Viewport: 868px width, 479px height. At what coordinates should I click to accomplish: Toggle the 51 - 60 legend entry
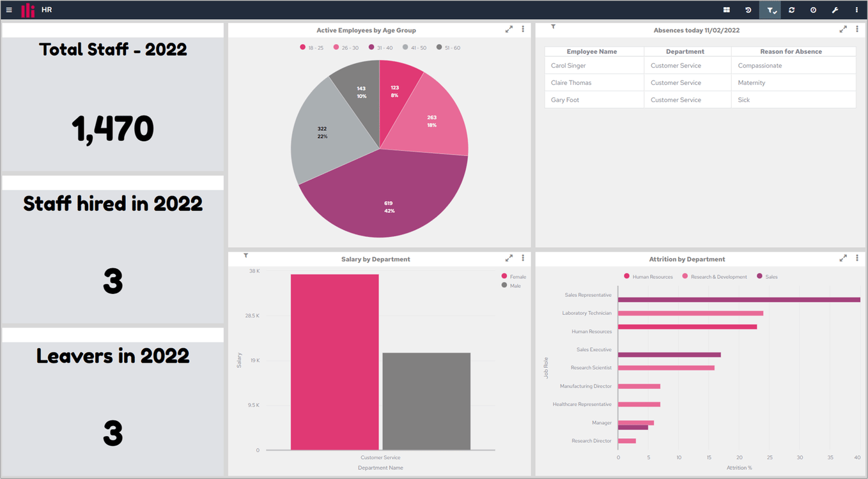click(x=449, y=48)
